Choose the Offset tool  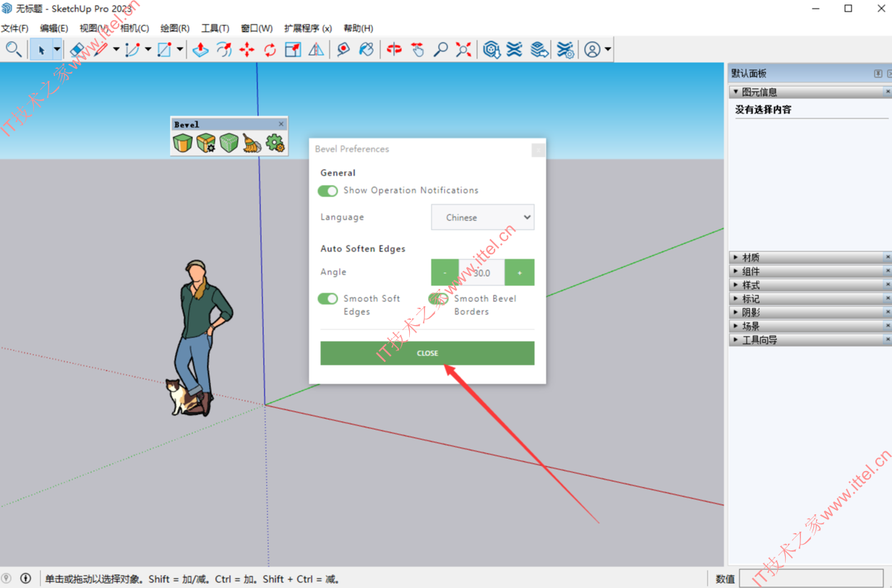(224, 49)
